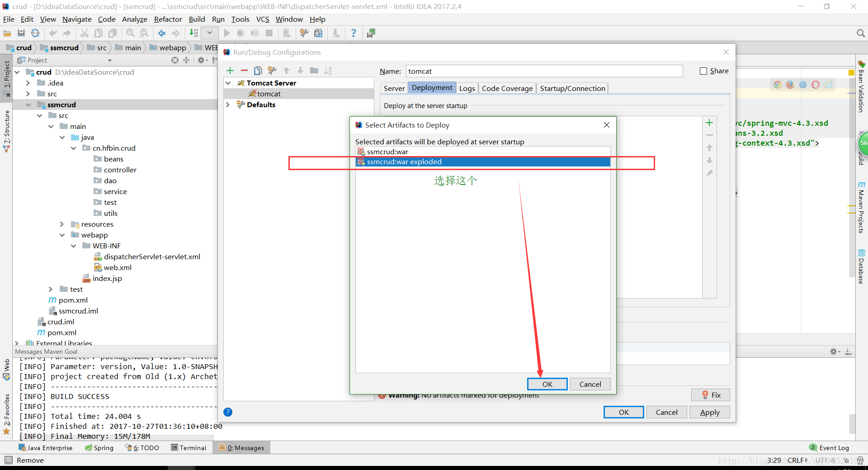Screen dimensions: 868x470
Task: Click OK in Run/Debug Configurations dialog
Action: [x=624, y=412]
